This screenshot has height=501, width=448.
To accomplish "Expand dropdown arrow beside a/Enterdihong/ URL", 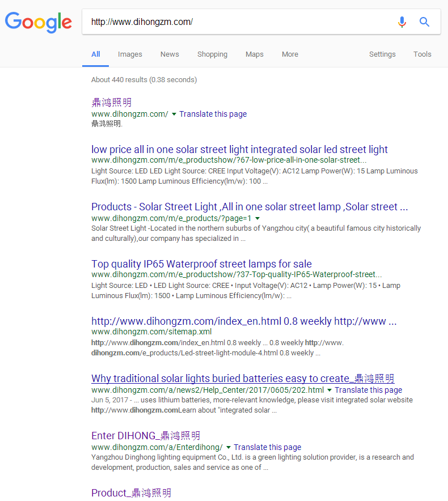I will coord(229,447).
